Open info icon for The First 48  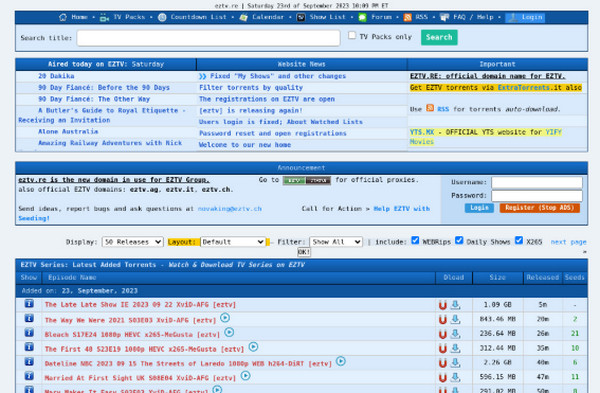pos(29,347)
